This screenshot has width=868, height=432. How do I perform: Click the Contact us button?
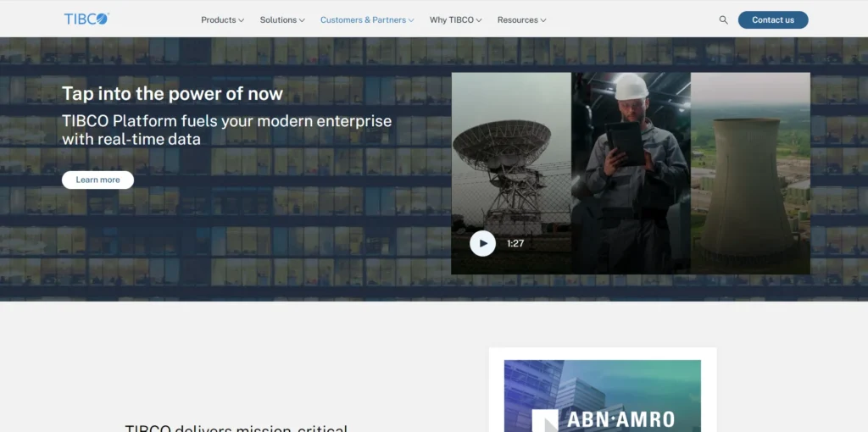coord(773,20)
